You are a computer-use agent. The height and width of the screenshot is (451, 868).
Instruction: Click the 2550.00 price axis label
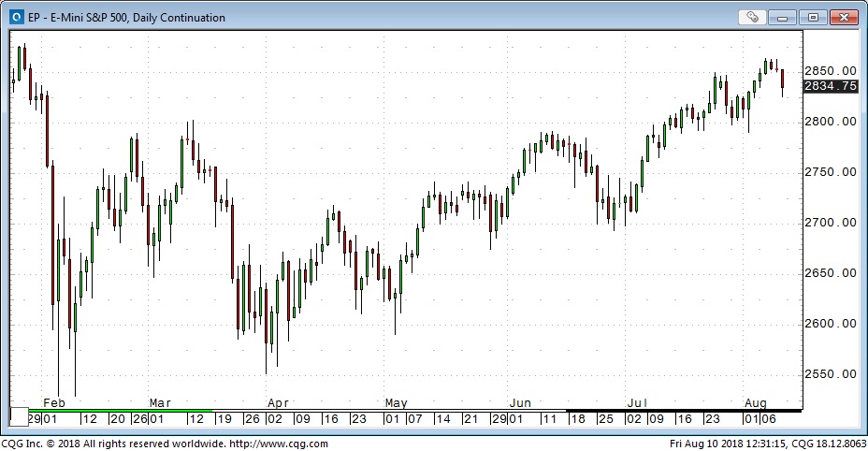click(x=831, y=374)
